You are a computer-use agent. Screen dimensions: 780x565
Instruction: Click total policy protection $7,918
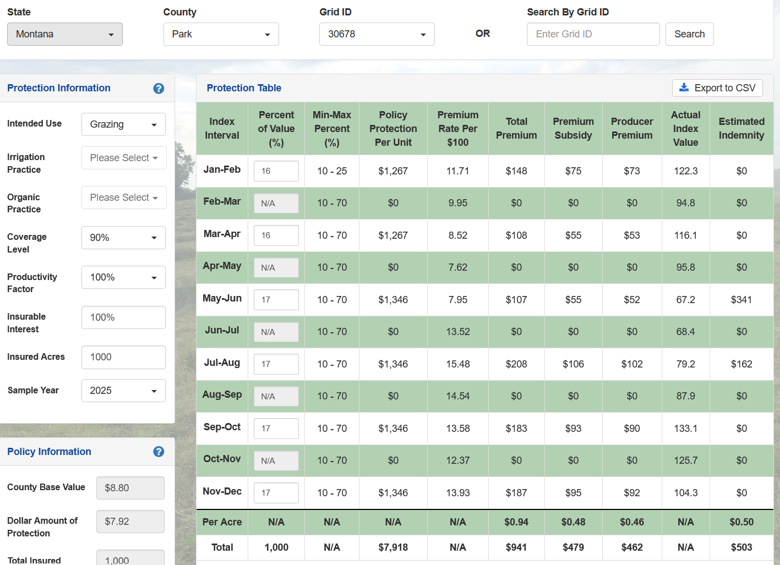393,548
